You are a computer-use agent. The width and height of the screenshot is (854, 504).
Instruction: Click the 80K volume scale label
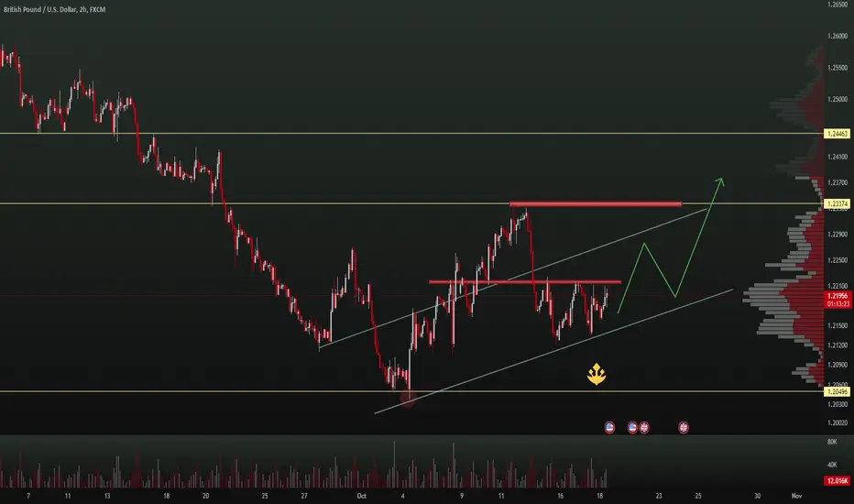click(x=832, y=442)
